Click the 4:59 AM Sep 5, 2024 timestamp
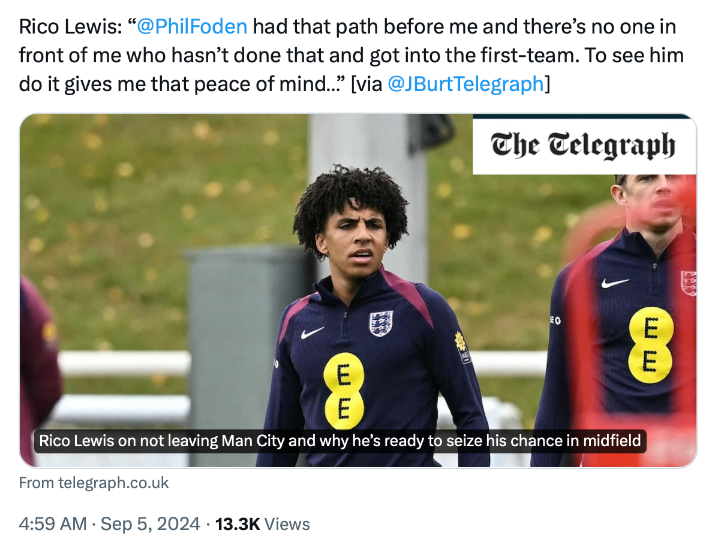 pyautogui.click(x=107, y=523)
